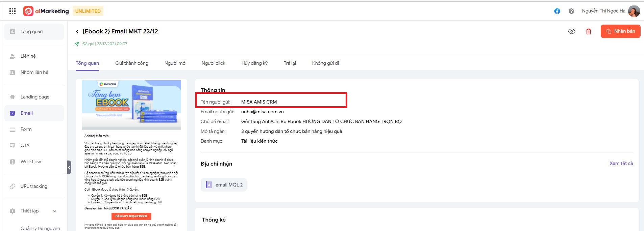The width and height of the screenshot is (644, 231).
Task: Click the UNLIMITED plan badge
Action: click(x=88, y=11)
